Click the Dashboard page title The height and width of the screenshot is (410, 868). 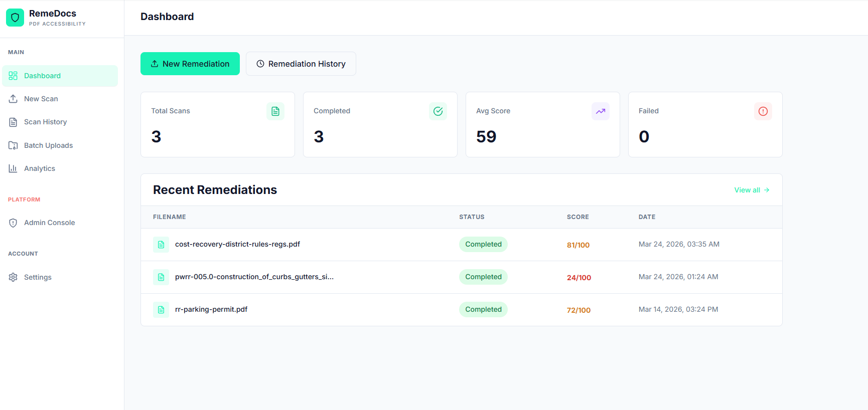167,17
